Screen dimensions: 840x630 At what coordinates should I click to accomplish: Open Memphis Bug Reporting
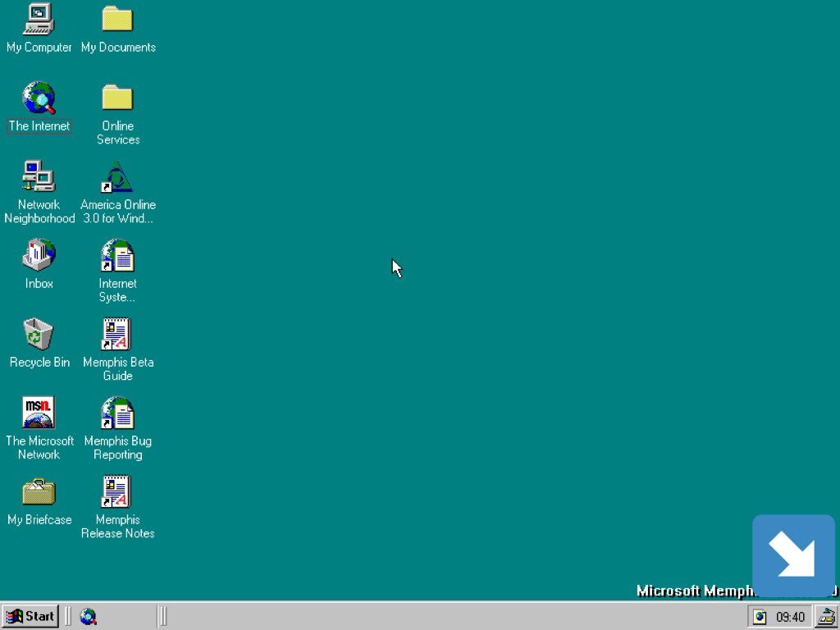coord(117,413)
